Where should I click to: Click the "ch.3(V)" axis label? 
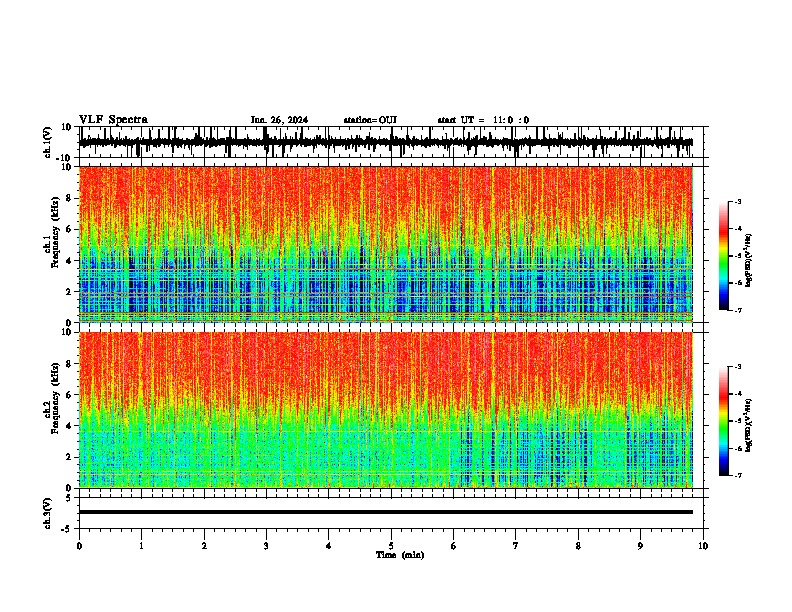click(x=48, y=513)
